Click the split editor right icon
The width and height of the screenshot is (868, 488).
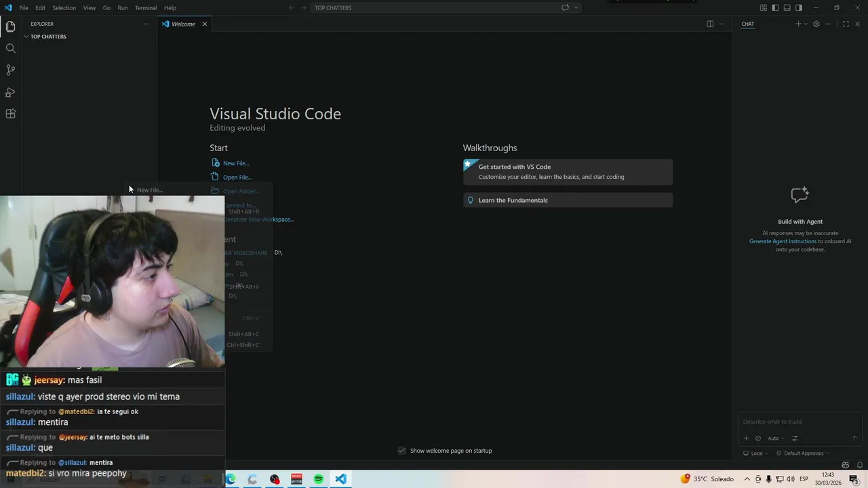pyautogui.click(x=710, y=24)
